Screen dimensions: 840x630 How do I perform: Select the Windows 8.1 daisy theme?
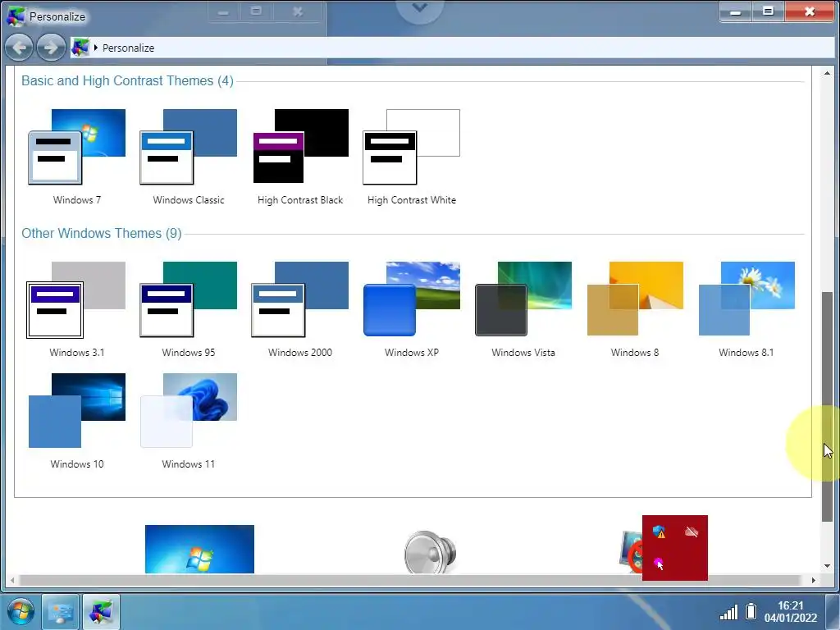[x=746, y=309]
